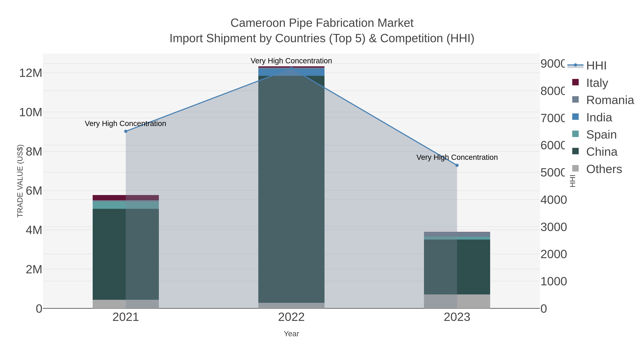Click the Others gray legend swatch

[575, 168]
